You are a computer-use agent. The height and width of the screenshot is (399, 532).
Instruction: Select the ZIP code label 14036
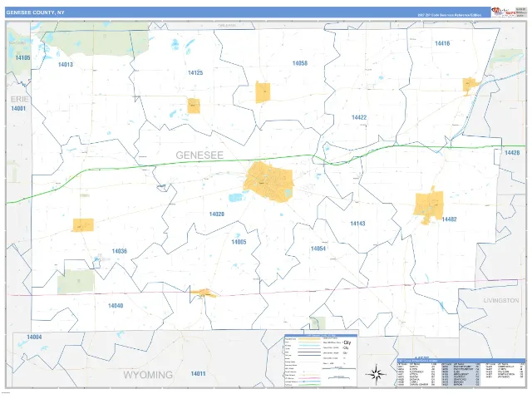tap(120, 251)
